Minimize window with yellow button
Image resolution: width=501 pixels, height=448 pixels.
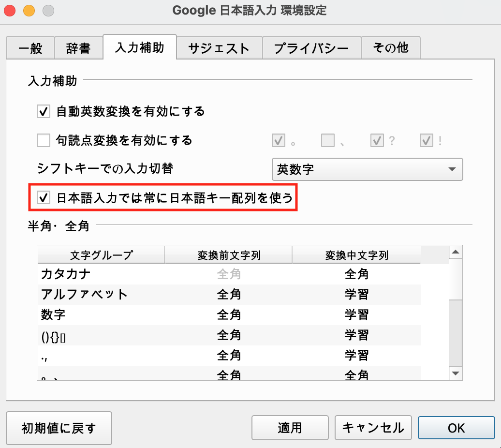click(29, 10)
